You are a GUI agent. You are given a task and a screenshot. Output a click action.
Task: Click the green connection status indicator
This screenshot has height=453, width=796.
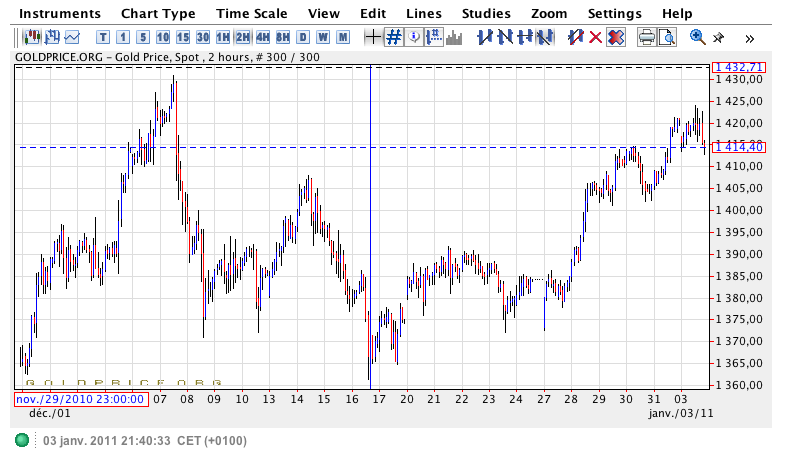point(22,440)
